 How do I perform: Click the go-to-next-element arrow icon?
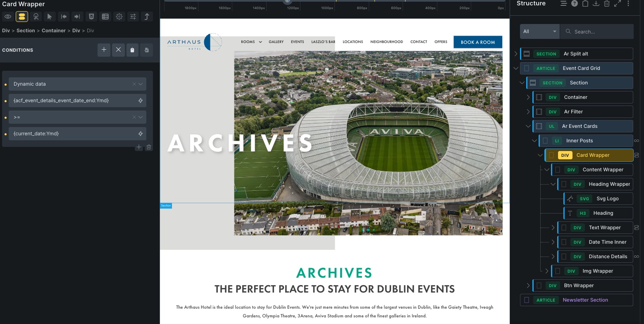point(77,17)
